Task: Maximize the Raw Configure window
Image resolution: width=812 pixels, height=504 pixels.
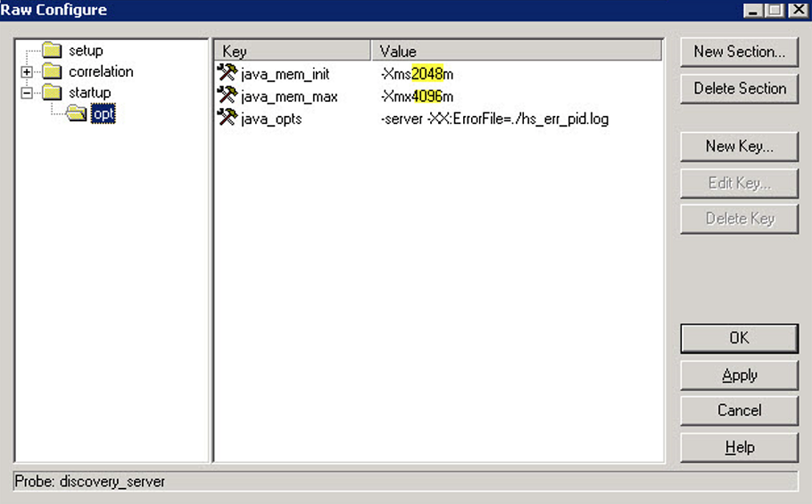Action: (775, 10)
